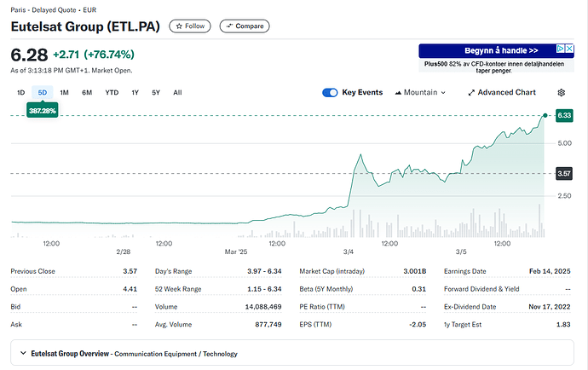Screen dimensions: 588x370
Task: Select the 1D time range tab
Action: (x=21, y=93)
